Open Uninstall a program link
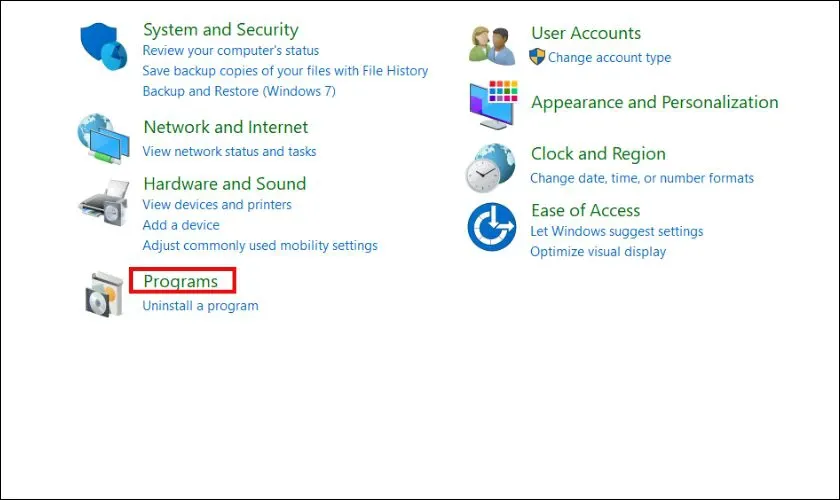This screenshot has height=500, width=840. [x=200, y=305]
